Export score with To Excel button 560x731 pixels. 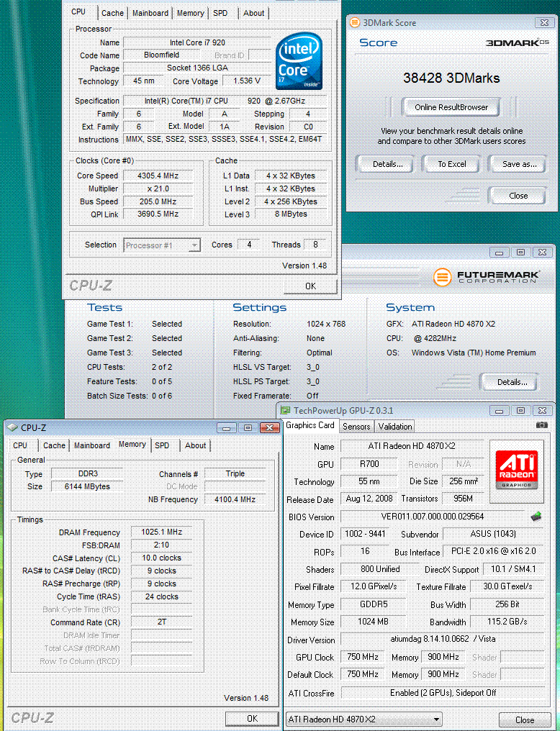tap(452, 164)
